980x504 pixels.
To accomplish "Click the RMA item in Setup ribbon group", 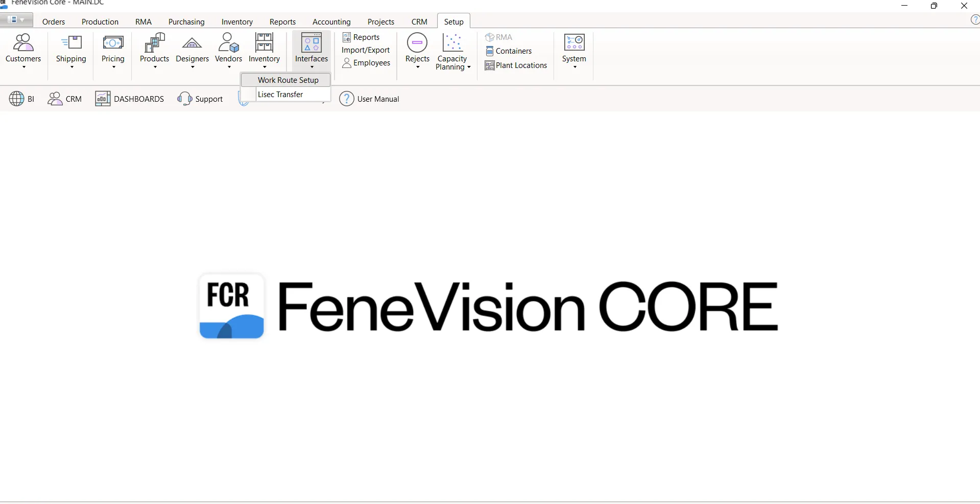I will (x=498, y=37).
